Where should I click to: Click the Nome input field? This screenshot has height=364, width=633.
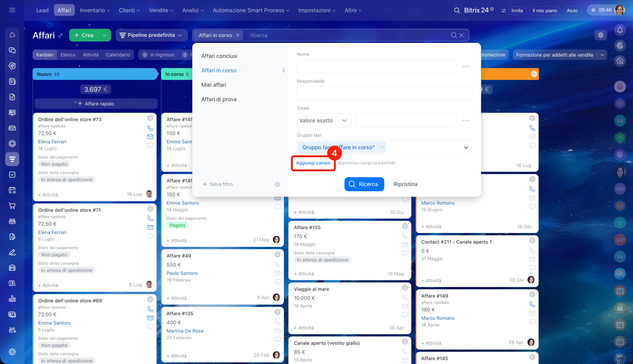pos(376,66)
